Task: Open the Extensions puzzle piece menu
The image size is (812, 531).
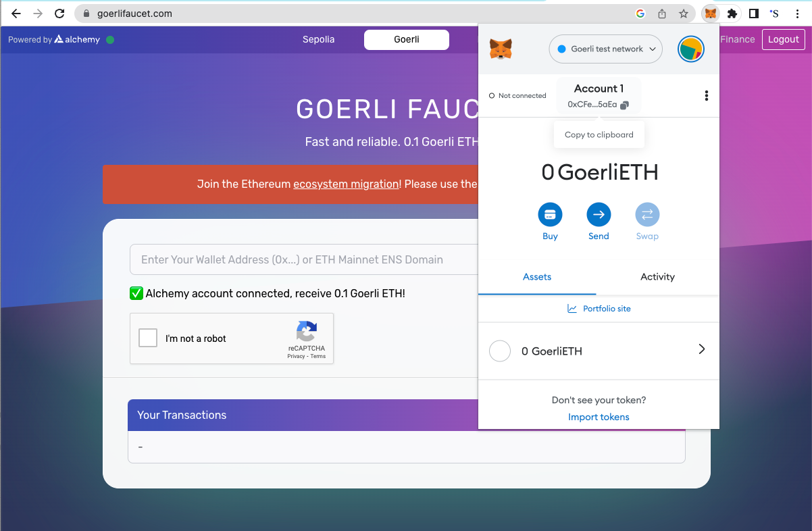Action: (x=732, y=14)
